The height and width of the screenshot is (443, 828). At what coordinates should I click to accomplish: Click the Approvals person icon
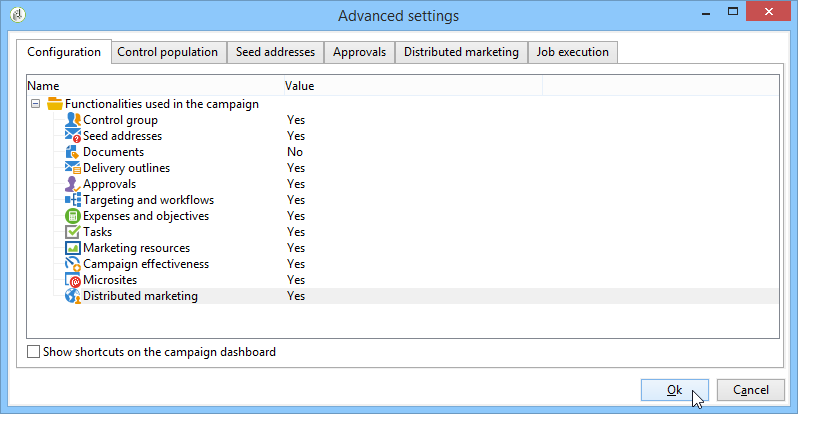[x=72, y=184]
